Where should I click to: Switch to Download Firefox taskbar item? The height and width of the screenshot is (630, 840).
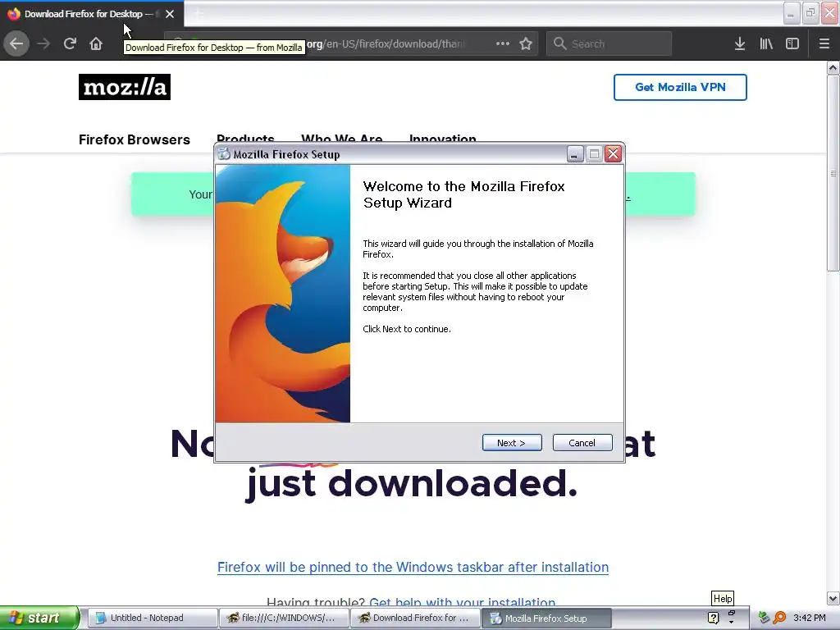415,618
